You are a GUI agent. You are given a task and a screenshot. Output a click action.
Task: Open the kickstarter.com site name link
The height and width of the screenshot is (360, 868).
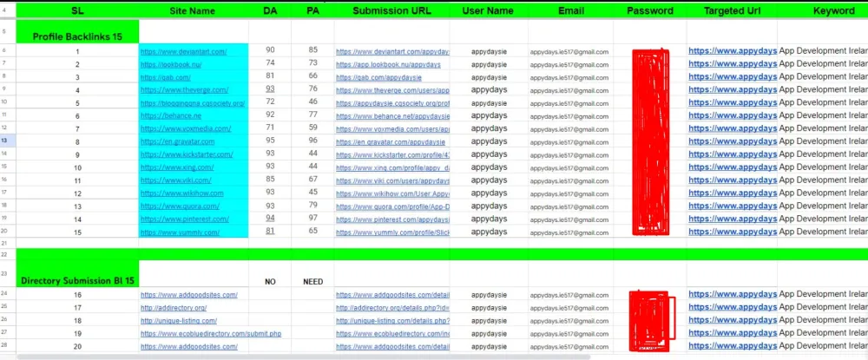tap(187, 154)
